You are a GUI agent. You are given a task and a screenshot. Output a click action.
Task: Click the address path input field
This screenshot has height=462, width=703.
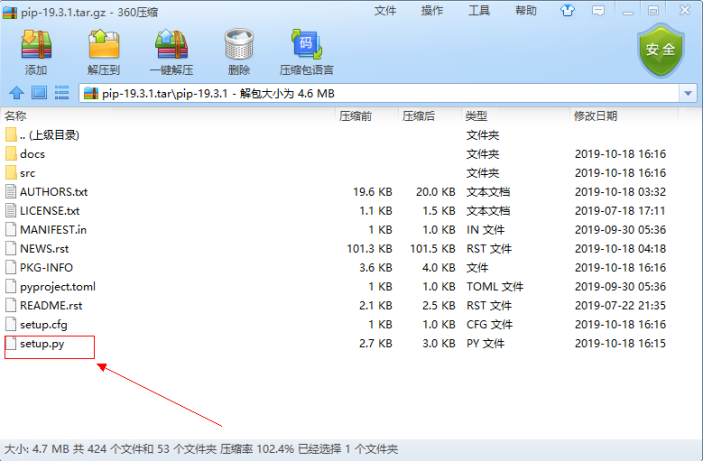click(379, 93)
